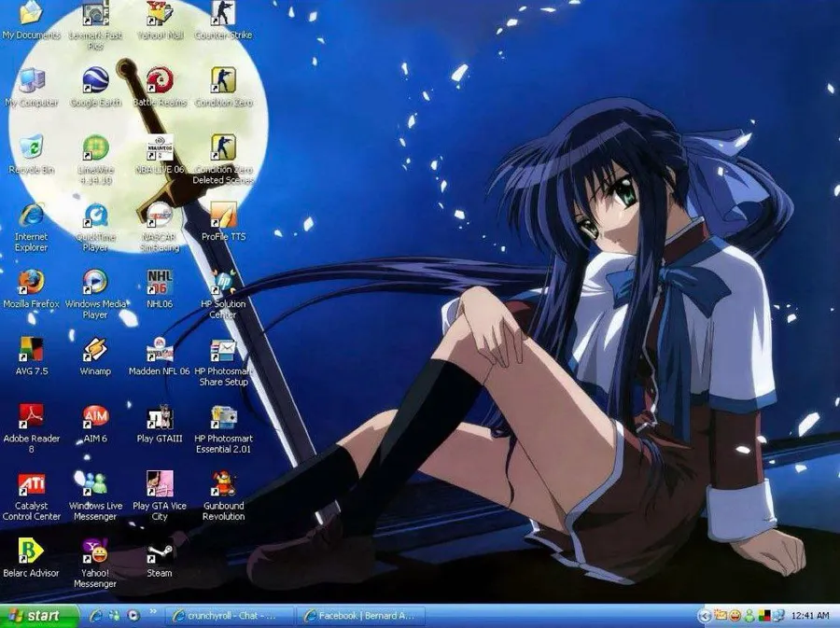Select the Steam desktop icon
Image resolution: width=840 pixels, height=628 pixels.
click(160, 560)
